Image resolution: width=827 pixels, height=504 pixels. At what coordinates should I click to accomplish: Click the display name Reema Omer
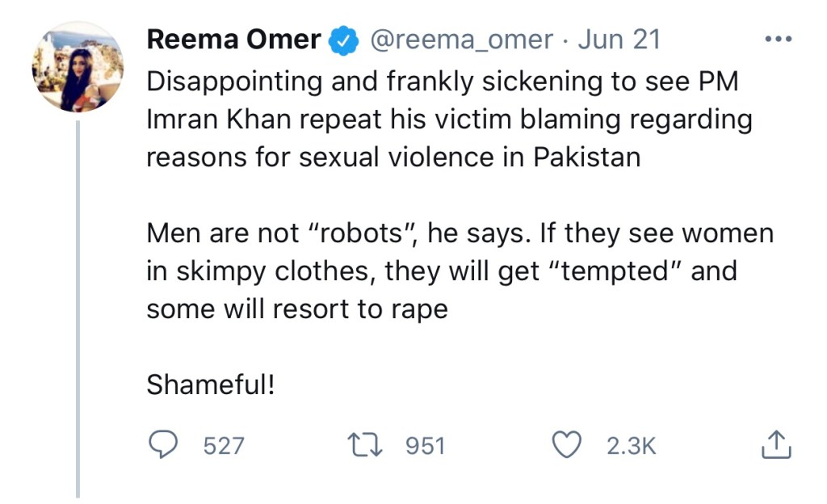click(234, 40)
